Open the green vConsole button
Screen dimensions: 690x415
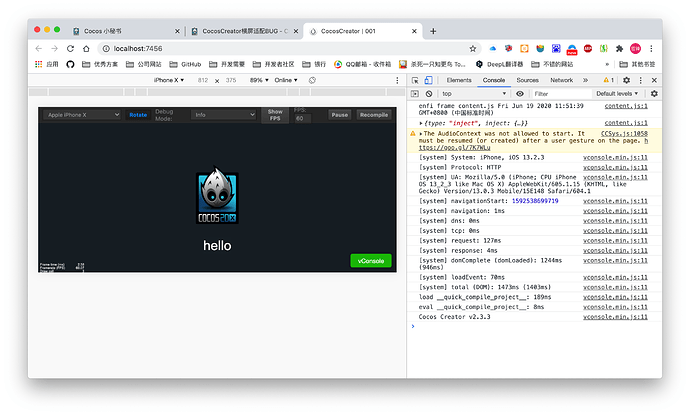371,261
